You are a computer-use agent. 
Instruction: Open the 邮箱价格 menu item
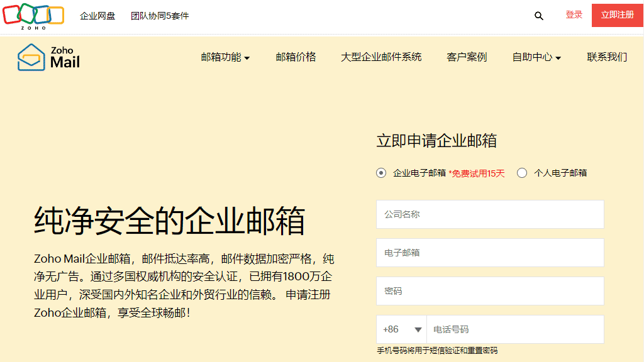296,57
